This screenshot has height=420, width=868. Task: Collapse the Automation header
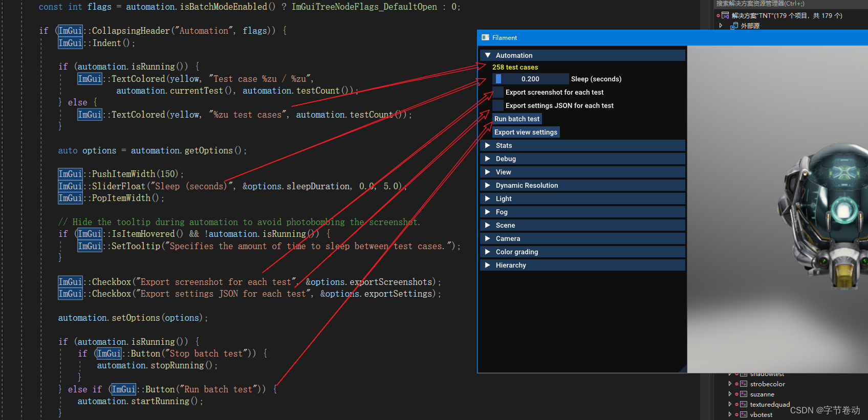click(582, 55)
